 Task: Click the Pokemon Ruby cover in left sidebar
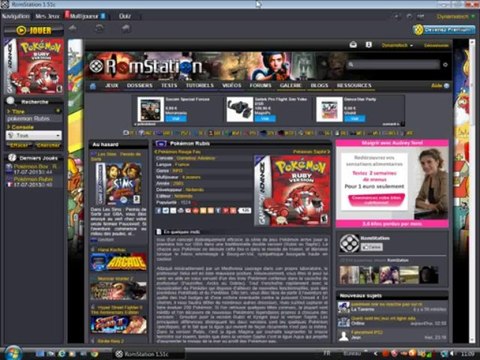[x=34, y=66]
